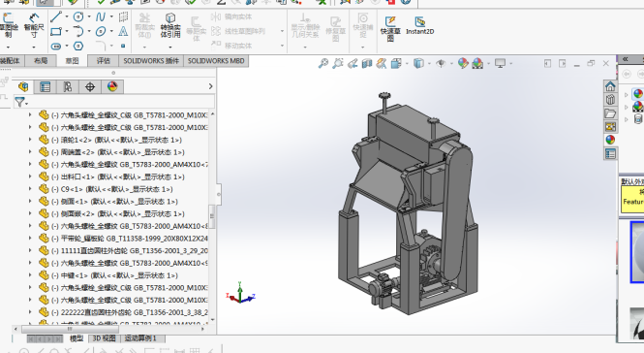
Task: Expand the 滚轮1<2> component tree item
Action: tap(30, 140)
